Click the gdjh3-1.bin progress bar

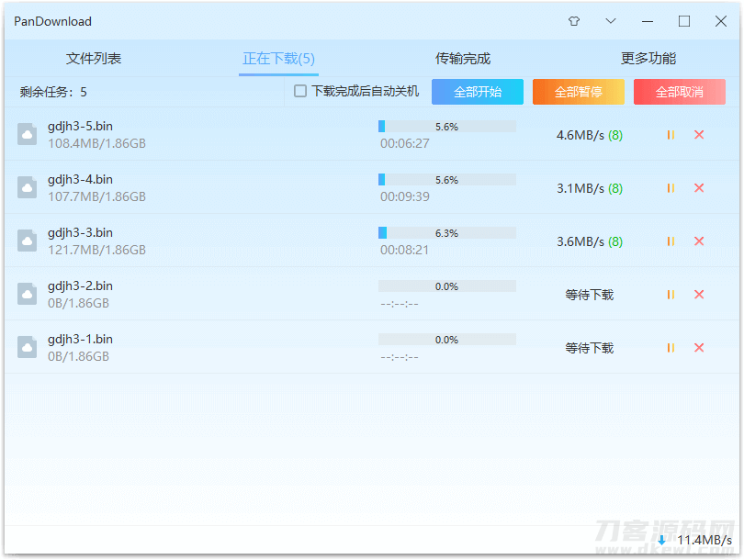[447, 339]
